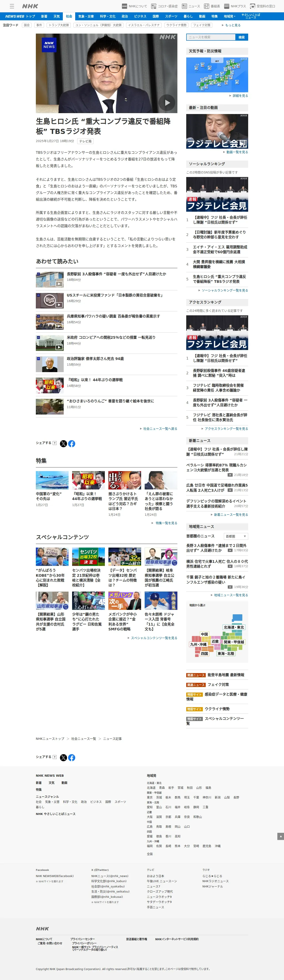Click the 国会 keyword tag
The image size is (284, 980).
click(x=27, y=25)
